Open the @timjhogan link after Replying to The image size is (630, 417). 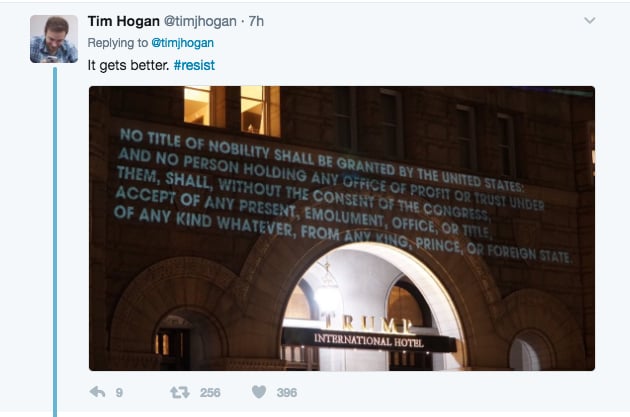pyautogui.click(x=182, y=43)
